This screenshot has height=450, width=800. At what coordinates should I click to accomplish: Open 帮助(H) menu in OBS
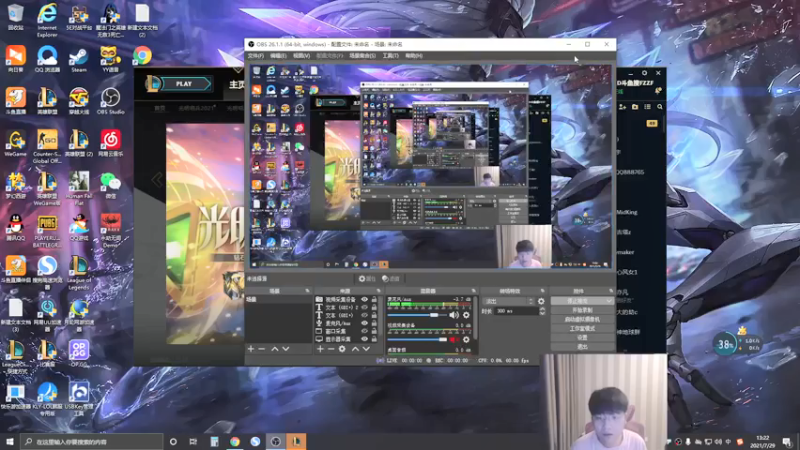pos(414,56)
